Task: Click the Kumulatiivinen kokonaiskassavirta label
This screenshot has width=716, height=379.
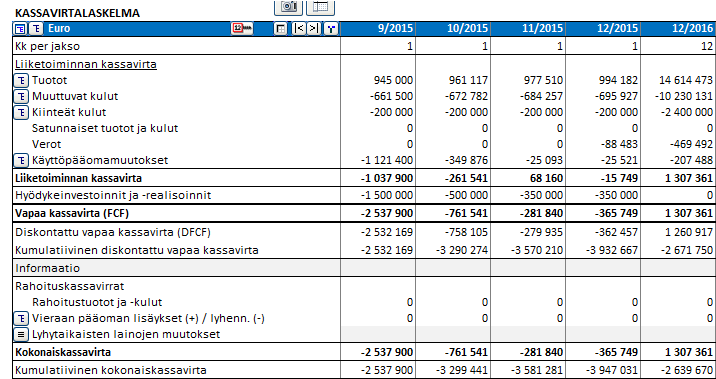Action: (111, 370)
